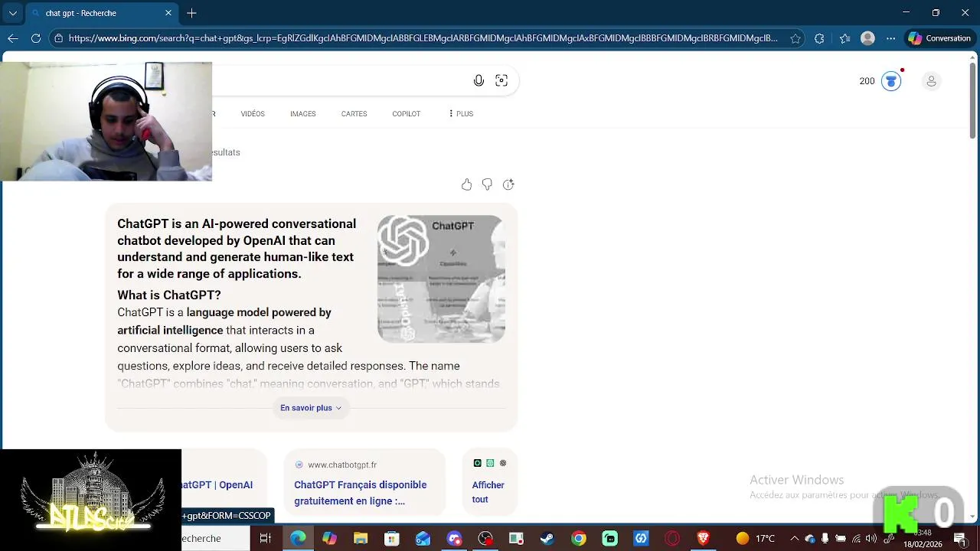Open Task View in taskbar
Screen dimensions: 980x551
click(266, 539)
